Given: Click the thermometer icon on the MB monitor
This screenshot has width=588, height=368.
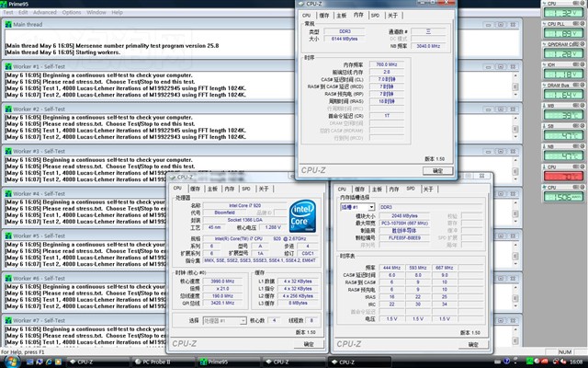Looking at the screenshot, I should (x=544, y=106).
